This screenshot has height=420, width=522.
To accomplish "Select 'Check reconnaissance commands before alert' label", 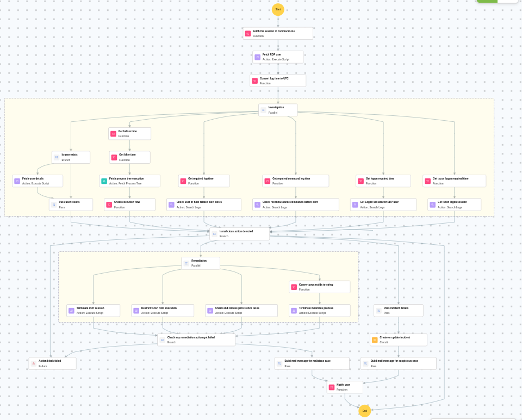I will [290, 202].
